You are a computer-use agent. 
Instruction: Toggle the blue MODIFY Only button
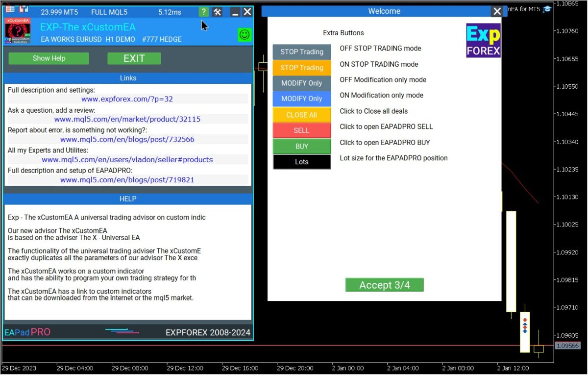click(301, 99)
